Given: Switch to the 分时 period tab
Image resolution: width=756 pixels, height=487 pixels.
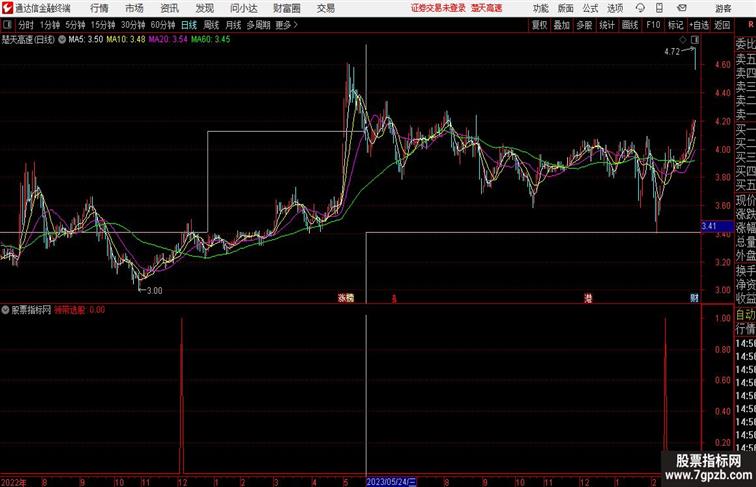Looking at the screenshot, I should 26,25.
